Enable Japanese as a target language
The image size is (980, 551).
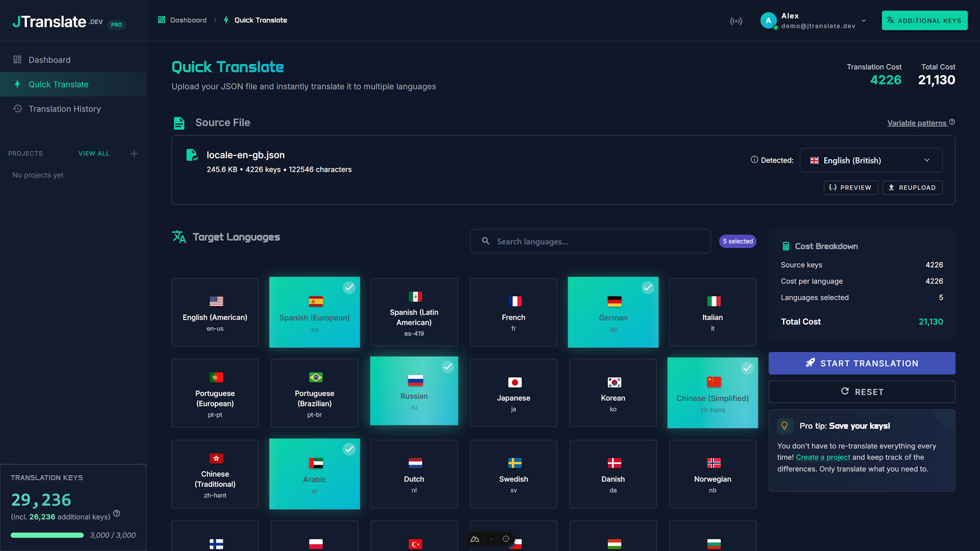coord(513,393)
